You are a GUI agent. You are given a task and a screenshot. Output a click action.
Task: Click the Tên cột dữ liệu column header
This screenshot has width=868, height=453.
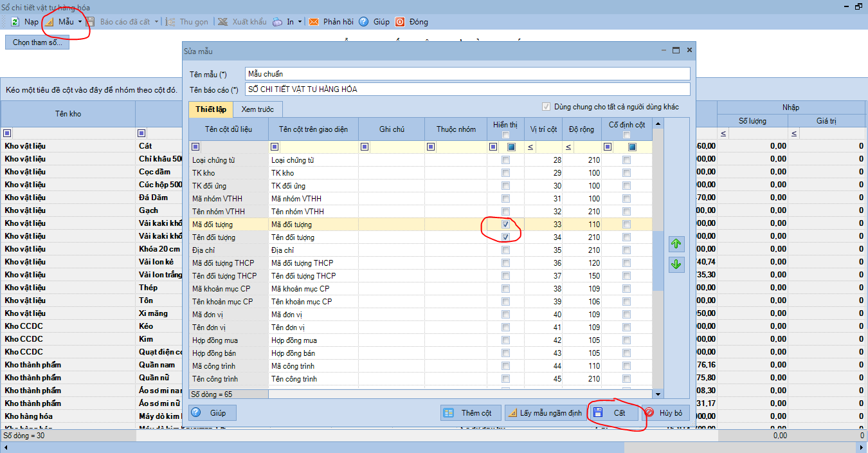pyautogui.click(x=229, y=129)
